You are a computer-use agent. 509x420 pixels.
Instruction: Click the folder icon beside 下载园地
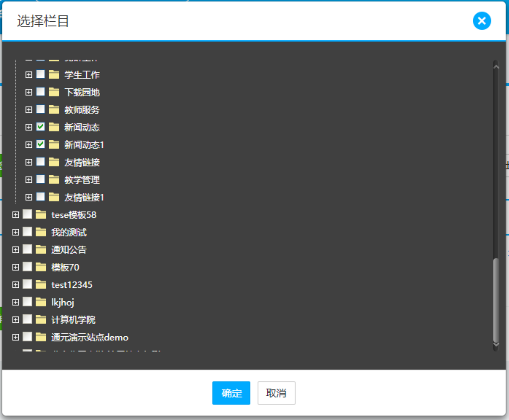point(54,92)
